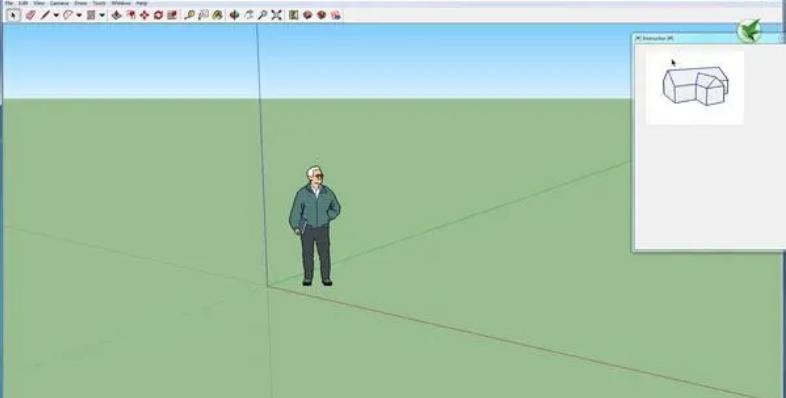
Task: Select the Pan hand tool
Action: pos(249,15)
